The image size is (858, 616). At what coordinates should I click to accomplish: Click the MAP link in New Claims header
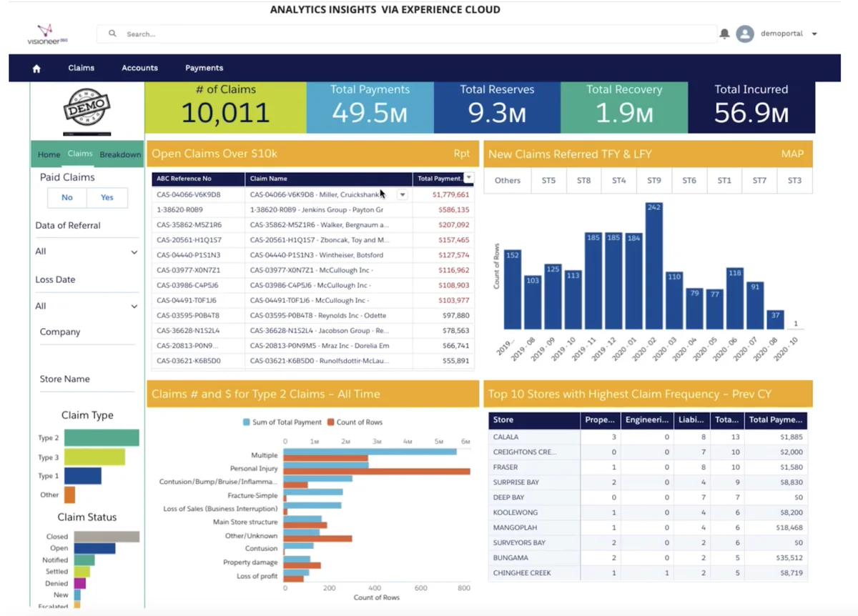[x=793, y=154]
